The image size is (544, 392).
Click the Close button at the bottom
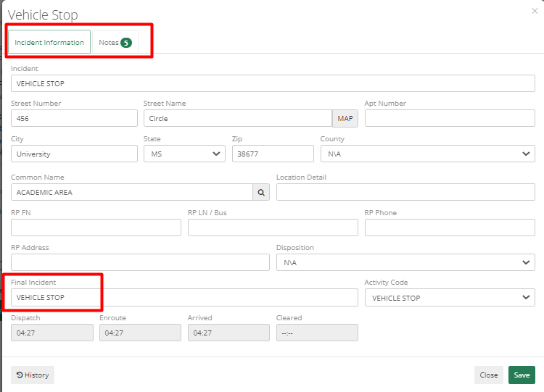488,375
